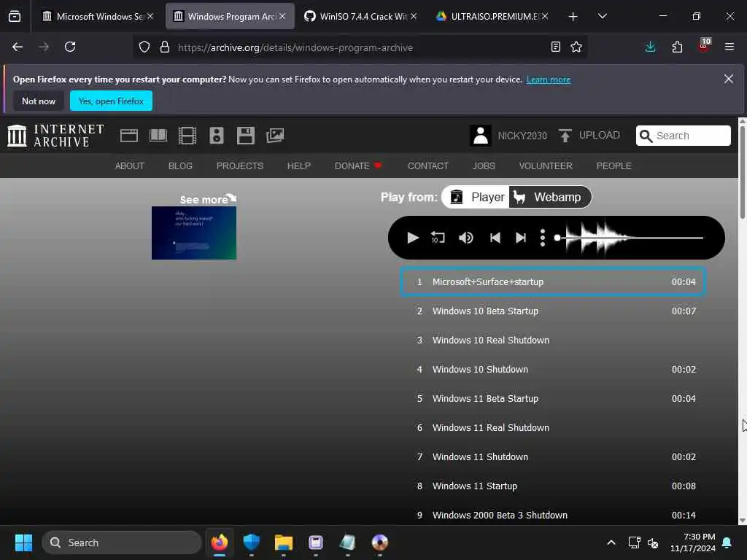
Task: Open the Windows Start menu
Action: 23,542
